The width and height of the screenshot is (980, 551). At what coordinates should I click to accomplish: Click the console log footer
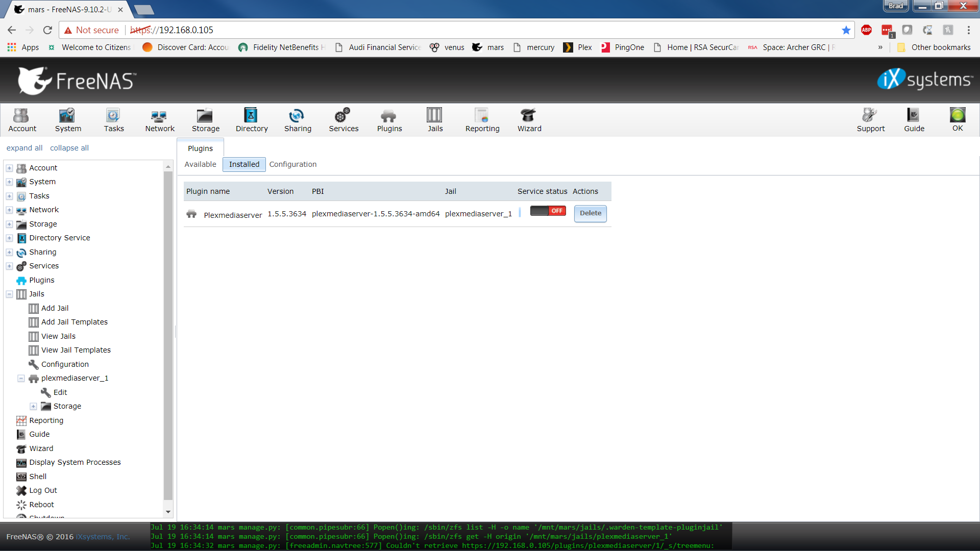(441, 536)
